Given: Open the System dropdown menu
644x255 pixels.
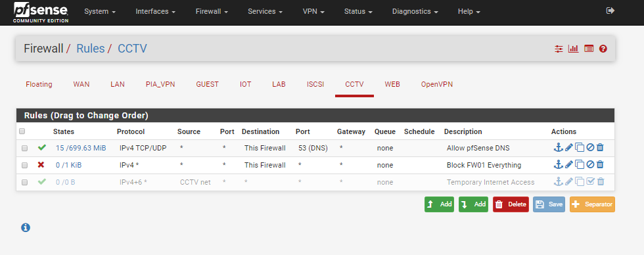Looking at the screenshot, I should tap(99, 12).
